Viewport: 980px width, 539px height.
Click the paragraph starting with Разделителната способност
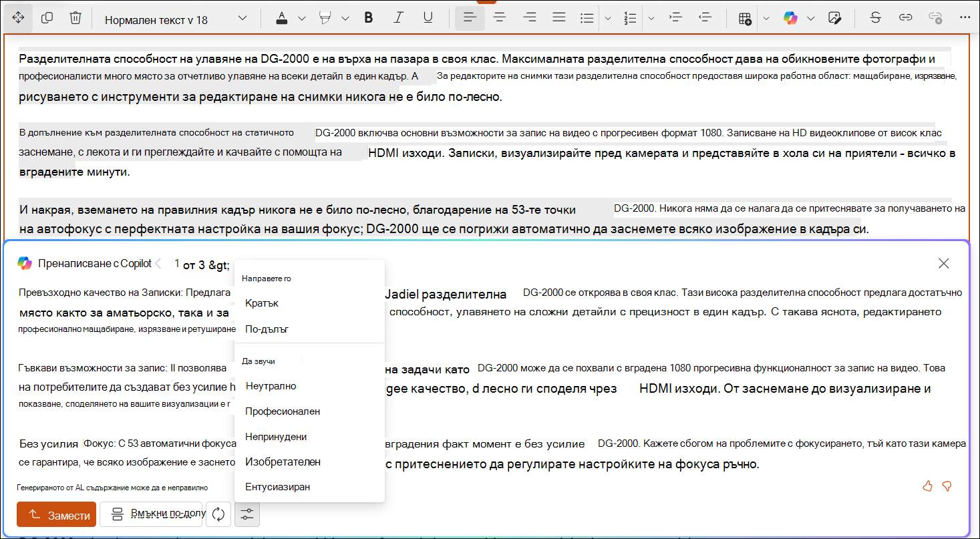pos(488,77)
